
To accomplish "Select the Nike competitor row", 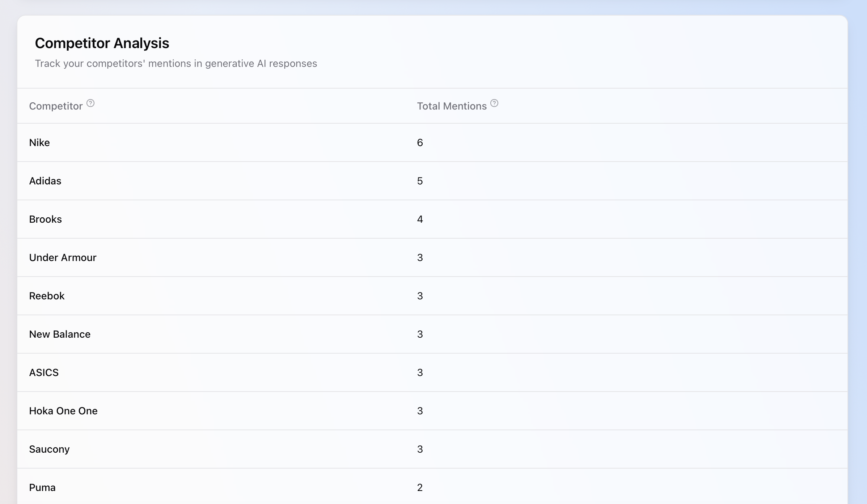I will click(x=39, y=143).
